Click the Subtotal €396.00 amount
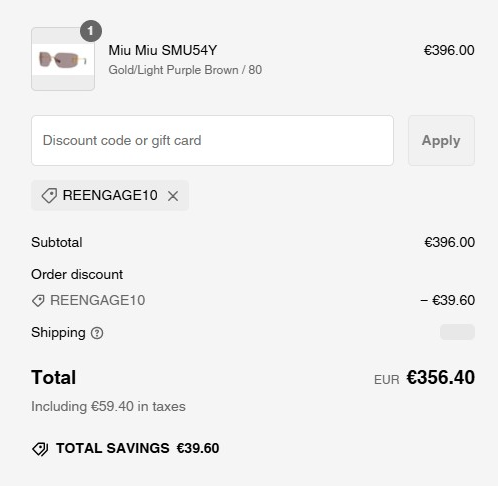The image size is (498, 486). click(x=449, y=242)
